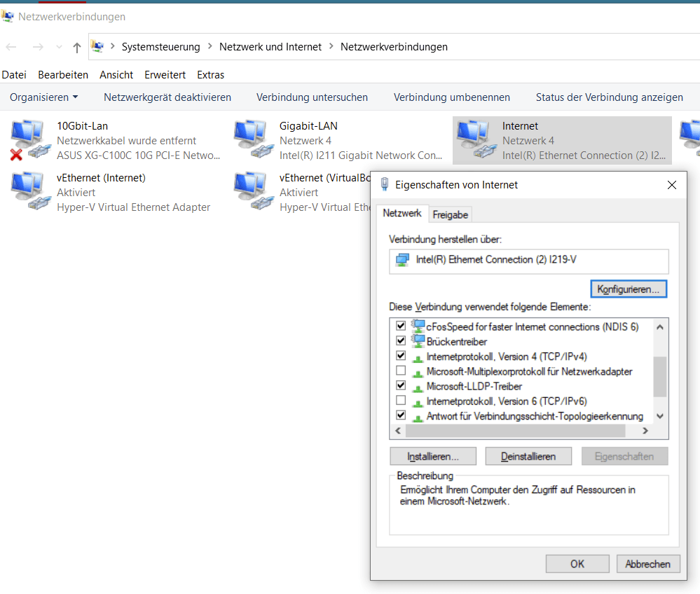Image resolution: width=700 pixels, height=594 pixels.
Task: Click the Deinstallieren button
Action: [528, 456]
